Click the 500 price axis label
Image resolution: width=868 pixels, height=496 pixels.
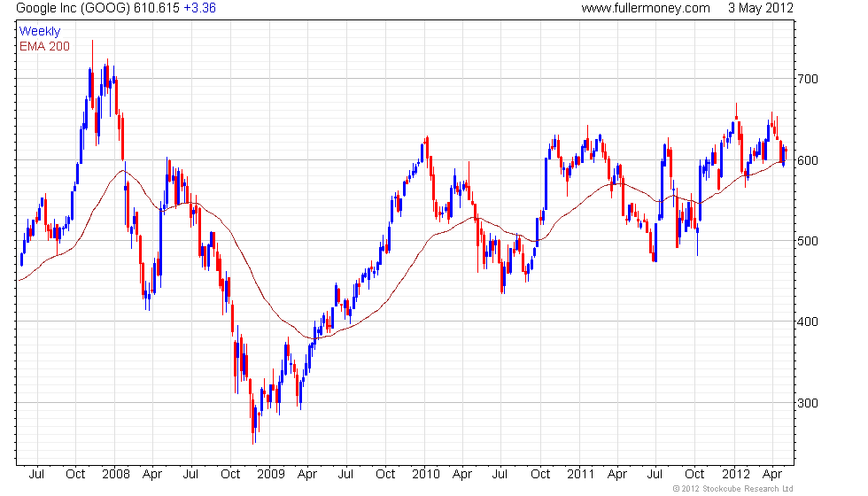coord(808,241)
